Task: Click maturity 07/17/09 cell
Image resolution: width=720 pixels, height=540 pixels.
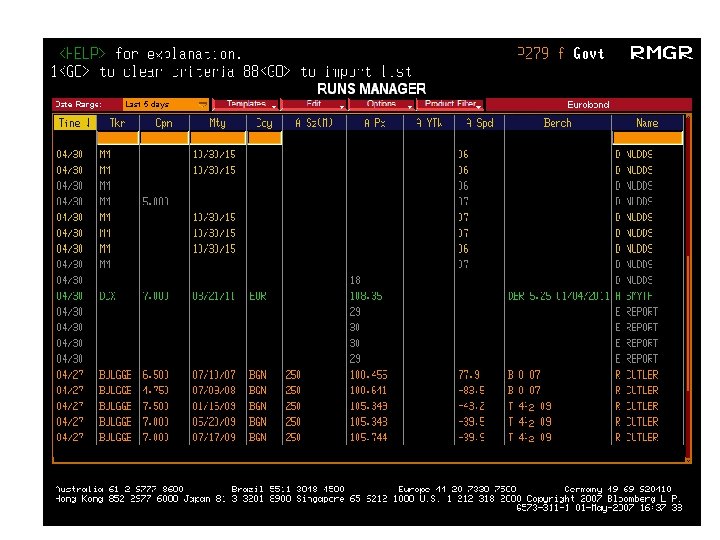Action: pos(214,437)
